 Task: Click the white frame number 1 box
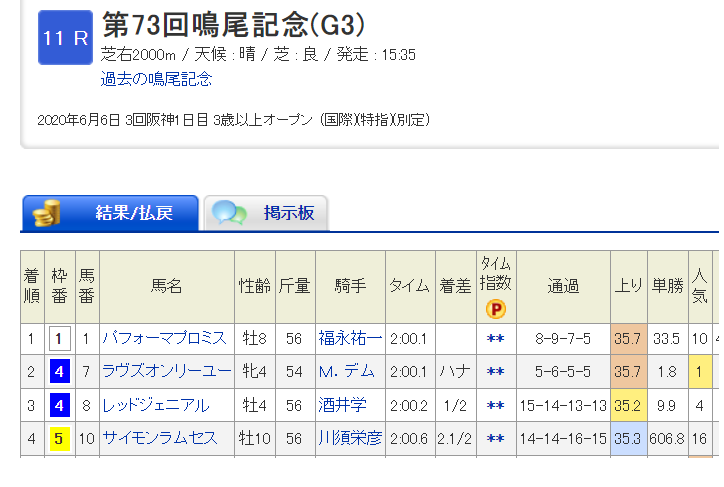point(60,338)
